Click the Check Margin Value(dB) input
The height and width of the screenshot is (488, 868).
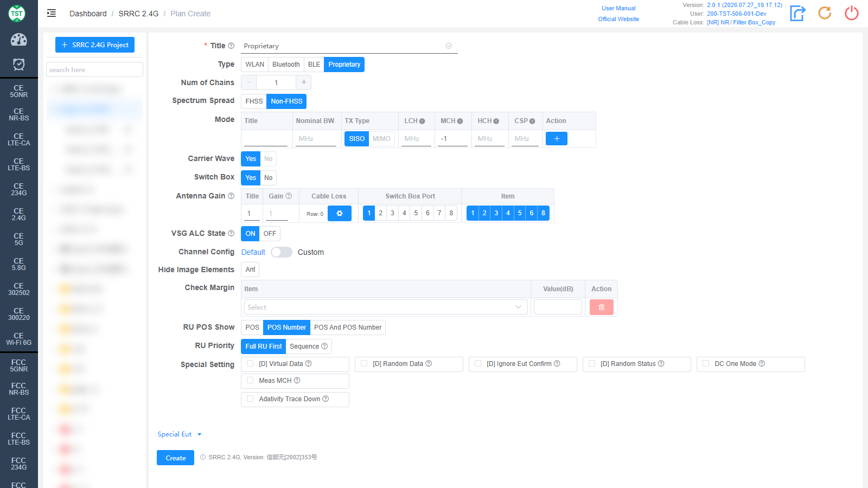click(x=558, y=307)
